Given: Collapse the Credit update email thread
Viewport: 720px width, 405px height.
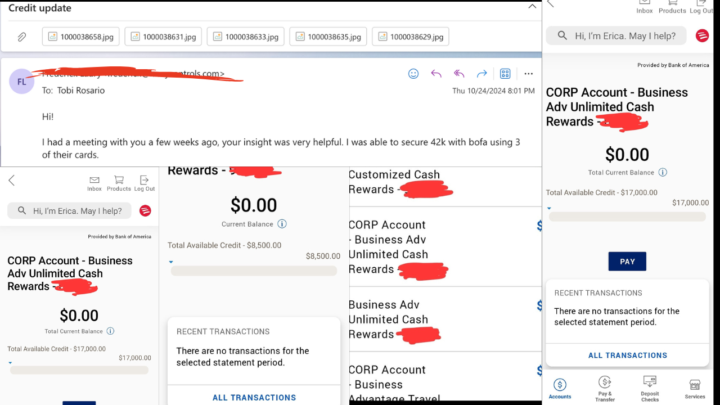Looking at the screenshot, I should pyautogui.click(x=532, y=6).
